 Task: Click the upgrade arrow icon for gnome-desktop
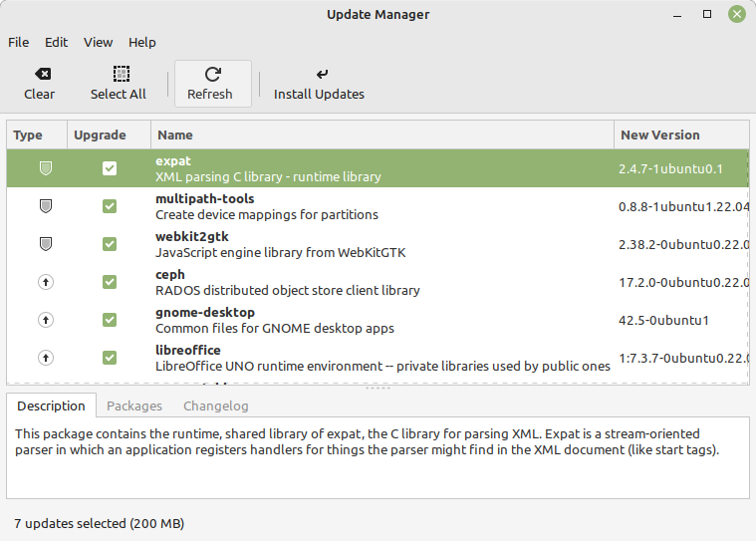coord(46,320)
